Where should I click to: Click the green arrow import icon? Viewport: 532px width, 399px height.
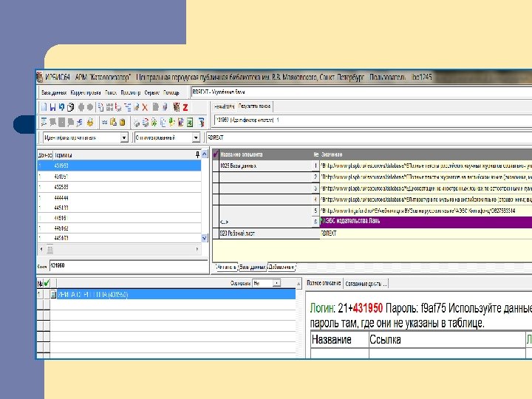pos(154,123)
